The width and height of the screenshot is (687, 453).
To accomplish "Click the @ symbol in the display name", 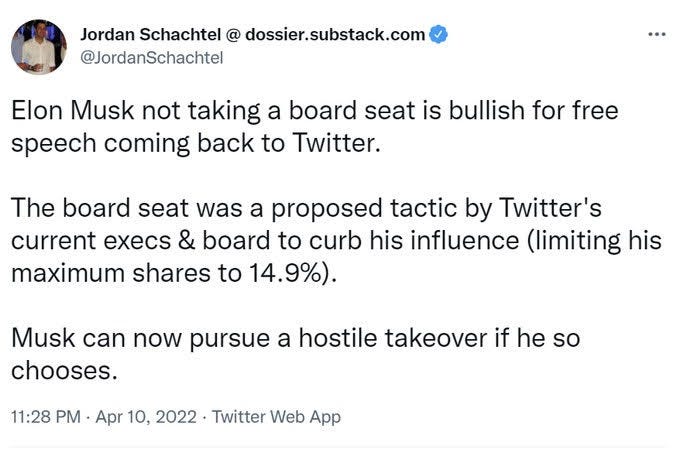I will coord(233,35).
